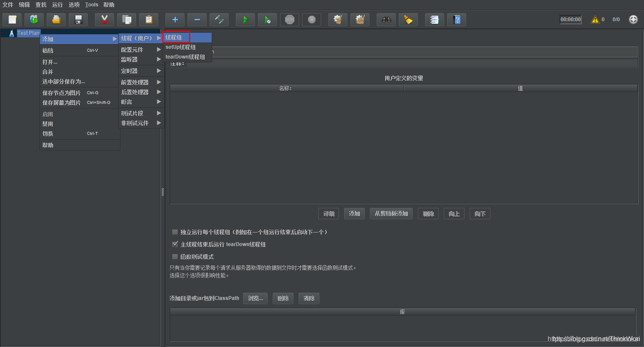Start the test with green play icon
This screenshot has height=347, width=644.
point(245,20)
